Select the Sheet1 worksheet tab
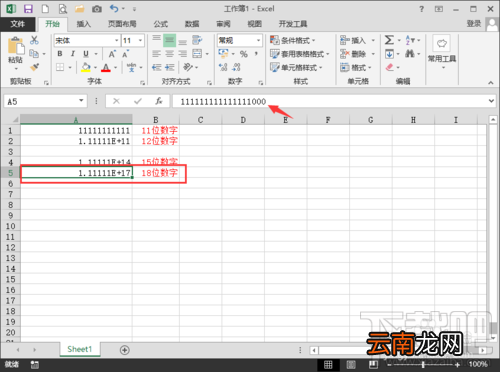The width and height of the screenshot is (500, 372). 80,349
